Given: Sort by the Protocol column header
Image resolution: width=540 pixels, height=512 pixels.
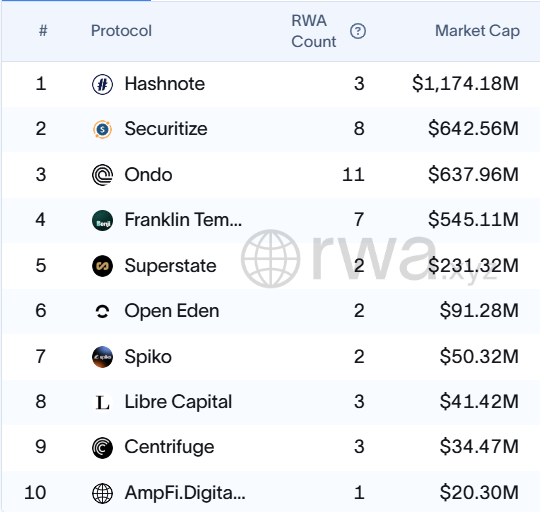Looking at the screenshot, I should coord(121,31).
